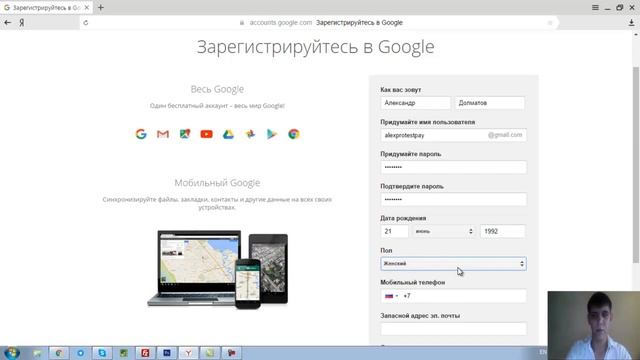Close the Google registration tab
640x360 pixels.
[x=87, y=7]
